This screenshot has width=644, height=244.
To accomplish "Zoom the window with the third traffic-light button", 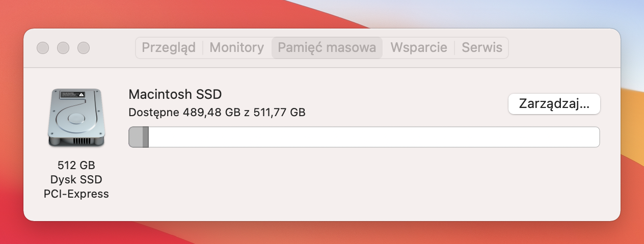I will pyautogui.click(x=84, y=48).
